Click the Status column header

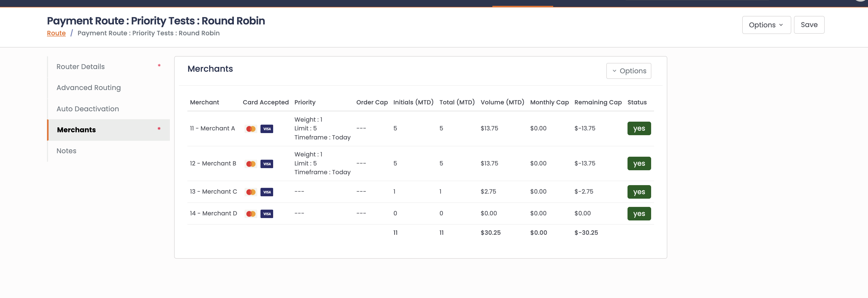pos(637,102)
